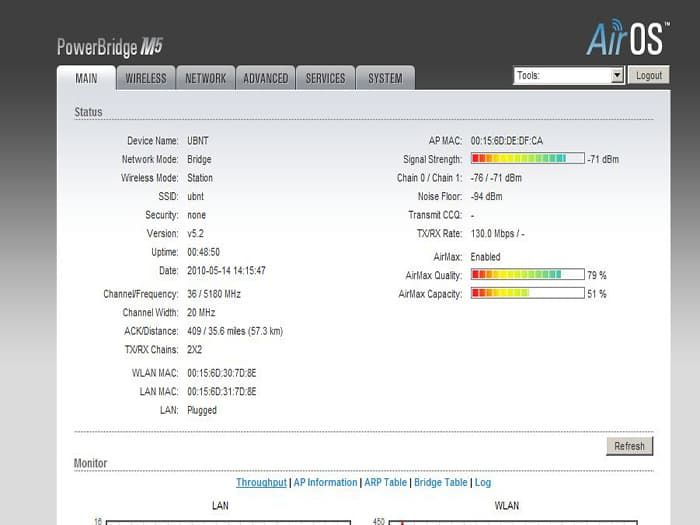Click the Refresh button
The width and height of the screenshot is (700, 525).
[629, 446]
